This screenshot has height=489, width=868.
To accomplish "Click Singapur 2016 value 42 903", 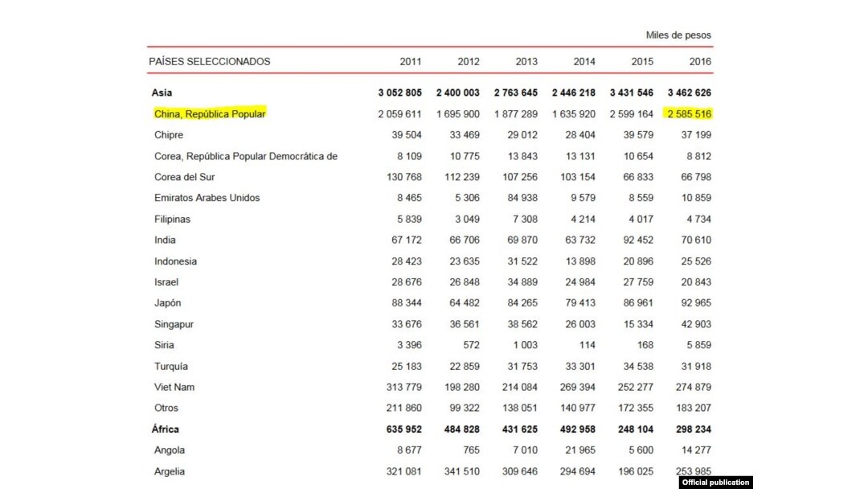I will [x=696, y=324].
